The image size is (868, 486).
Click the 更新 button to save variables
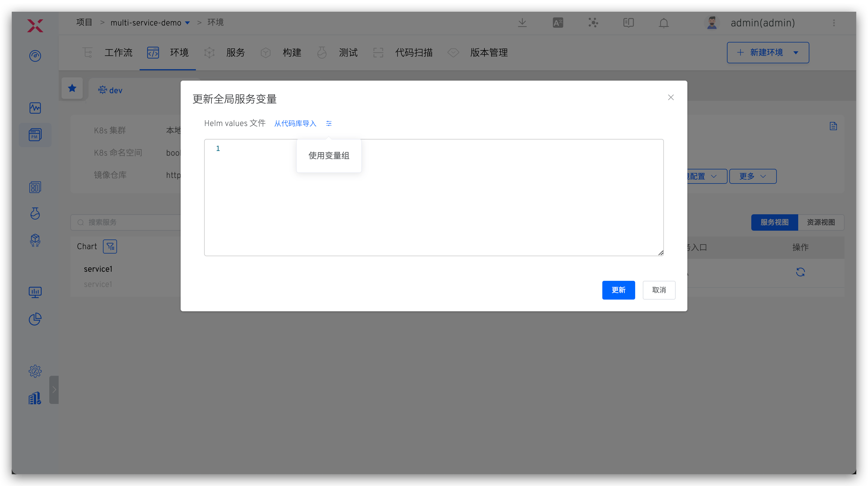click(619, 290)
